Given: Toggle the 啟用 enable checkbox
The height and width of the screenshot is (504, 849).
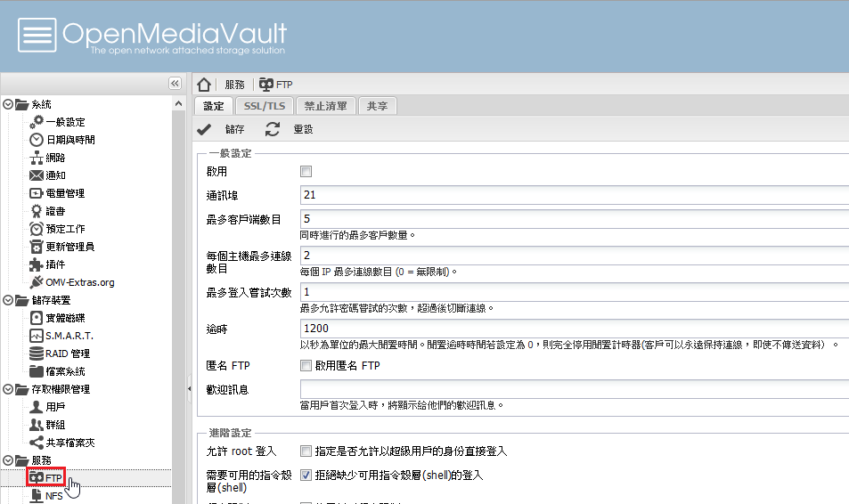Looking at the screenshot, I should coord(306,172).
